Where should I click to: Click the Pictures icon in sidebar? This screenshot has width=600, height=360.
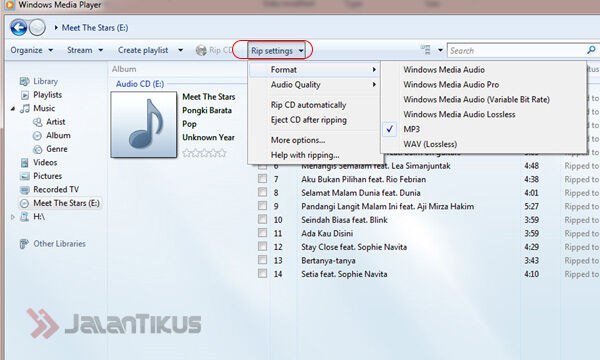pos(24,176)
